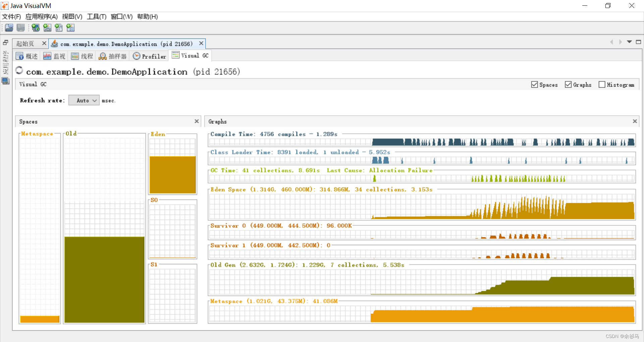Screen dimensions: 644x342
Task: Open the load snapshot folder icon
Action: point(9,27)
